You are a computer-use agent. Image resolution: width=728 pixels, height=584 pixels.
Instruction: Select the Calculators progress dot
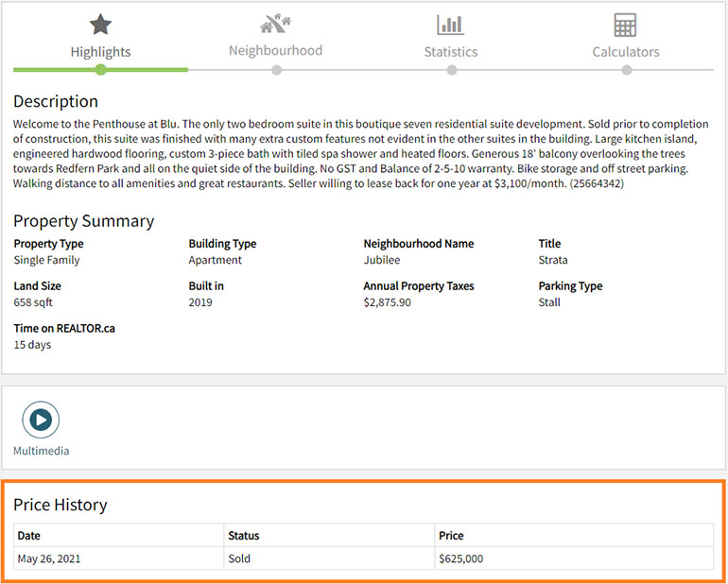(627, 70)
